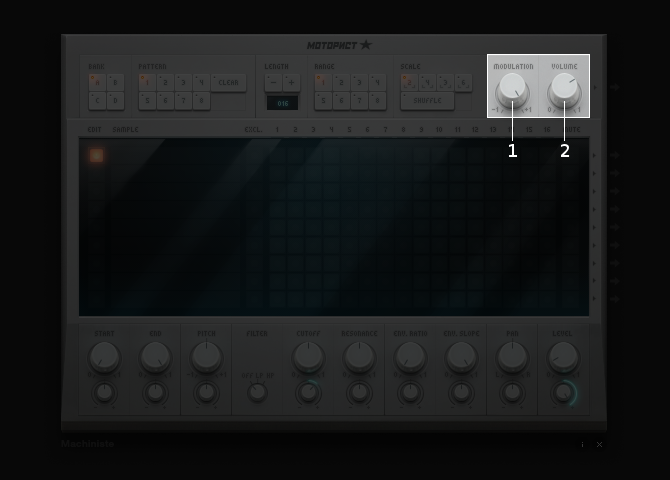The width and height of the screenshot is (670, 480).
Task: Set range to 1
Action: pos(323,82)
